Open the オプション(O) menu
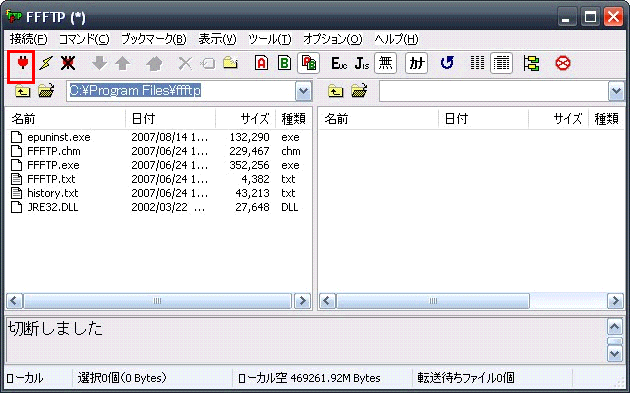Viewport: 630px width, 393px height. click(332, 39)
